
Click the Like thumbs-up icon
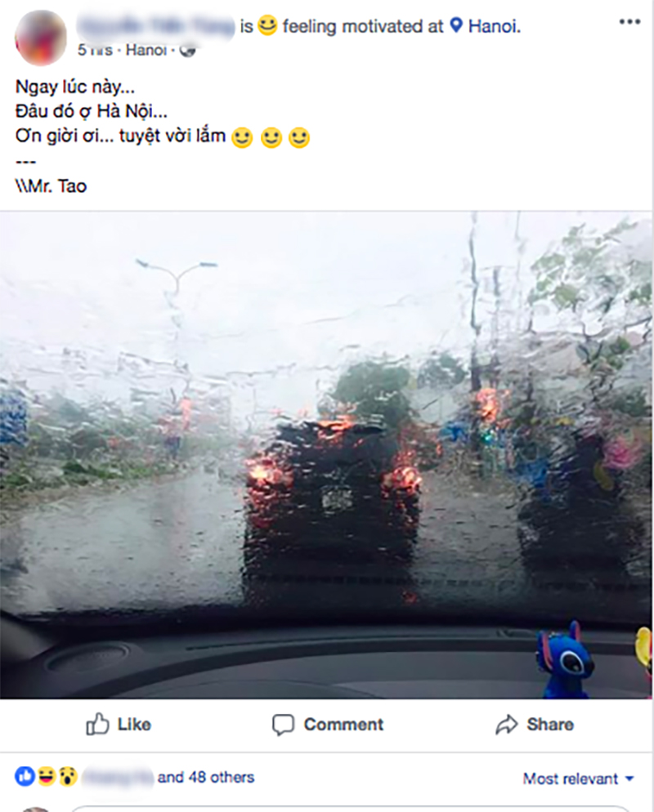97,724
